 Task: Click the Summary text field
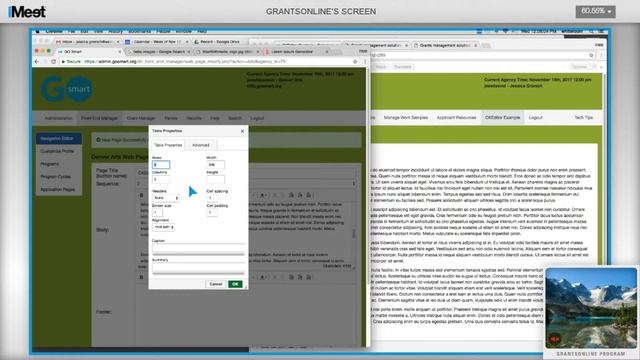(x=198, y=267)
